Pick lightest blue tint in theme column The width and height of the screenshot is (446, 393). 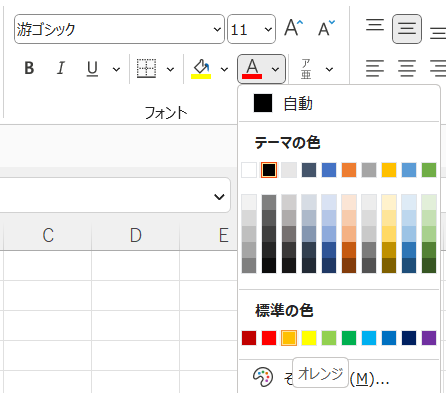tap(329, 202)
